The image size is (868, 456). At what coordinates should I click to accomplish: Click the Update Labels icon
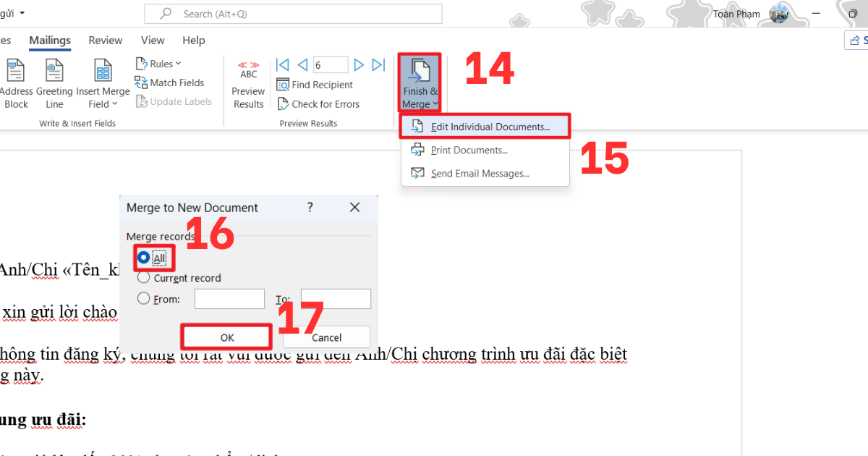coord(141,101)
